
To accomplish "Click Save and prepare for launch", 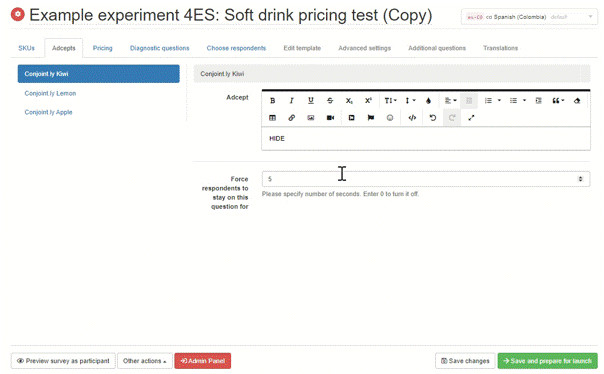I will pos(547,361).
